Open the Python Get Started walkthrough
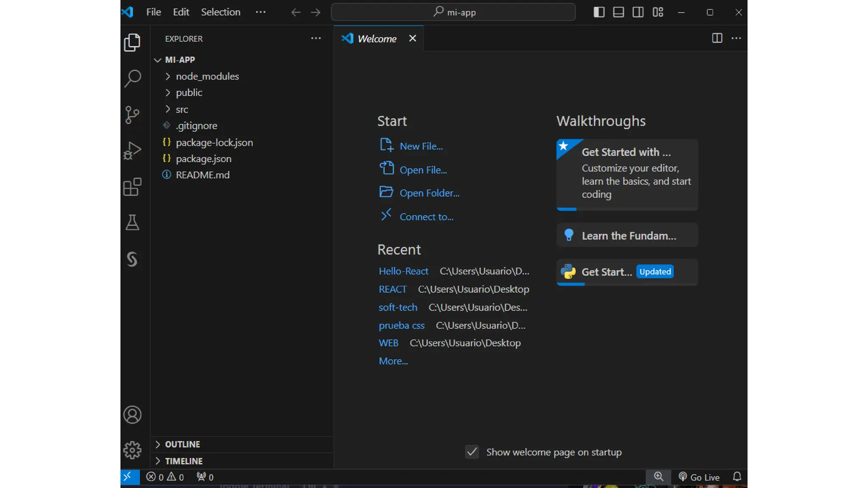This screenshot has width=868, height=488. [x=627, y=272]
